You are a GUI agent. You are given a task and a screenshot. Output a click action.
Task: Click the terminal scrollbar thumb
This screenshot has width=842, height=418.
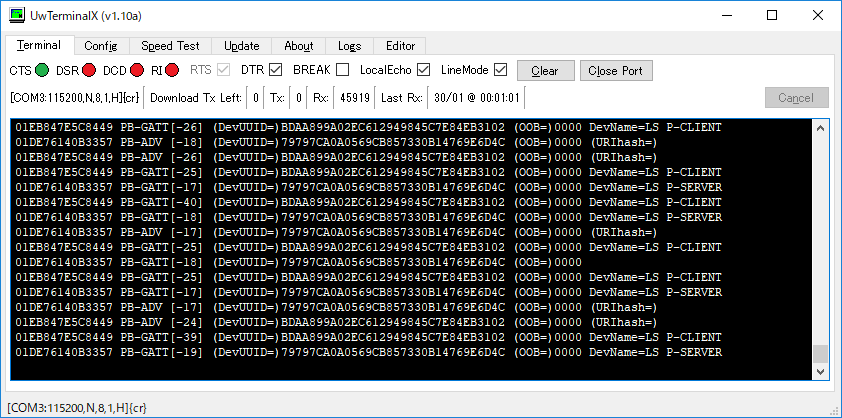(820, 354)
